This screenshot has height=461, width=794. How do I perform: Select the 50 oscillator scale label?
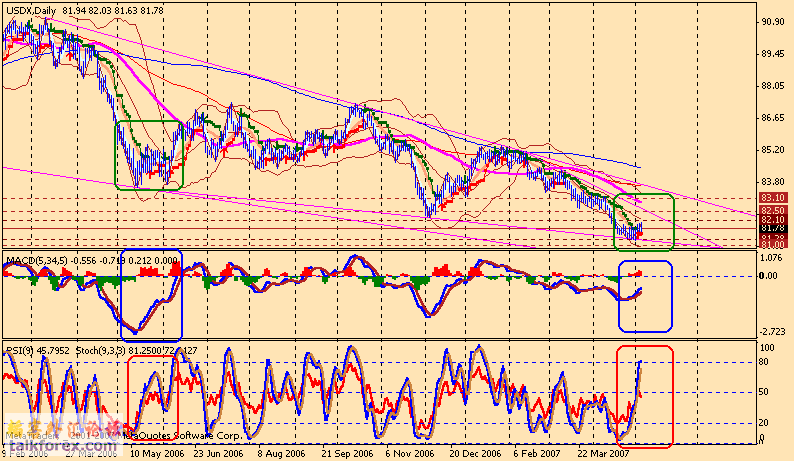tap(763, 392)
